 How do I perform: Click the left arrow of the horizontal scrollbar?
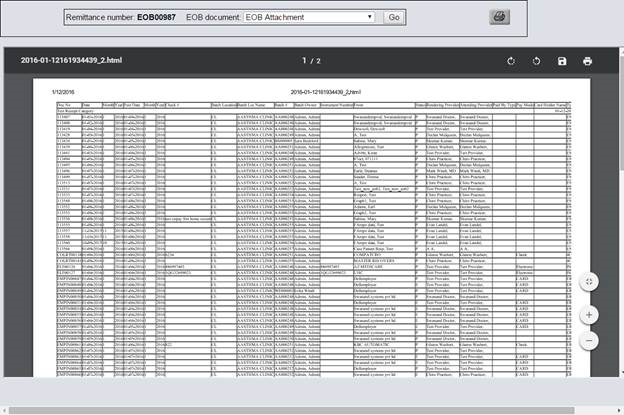4,410
